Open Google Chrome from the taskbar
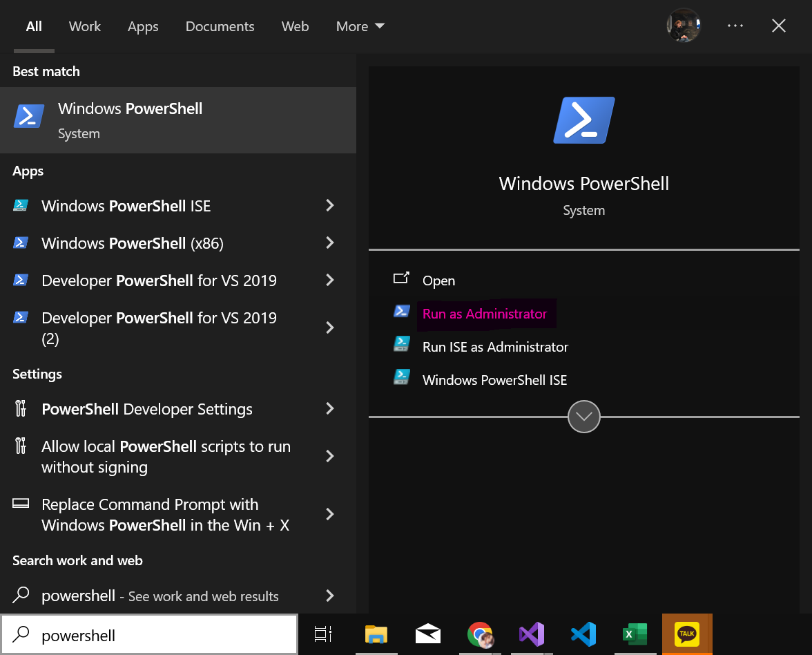This screenshot has height=655, width=812. pos(480,634)
